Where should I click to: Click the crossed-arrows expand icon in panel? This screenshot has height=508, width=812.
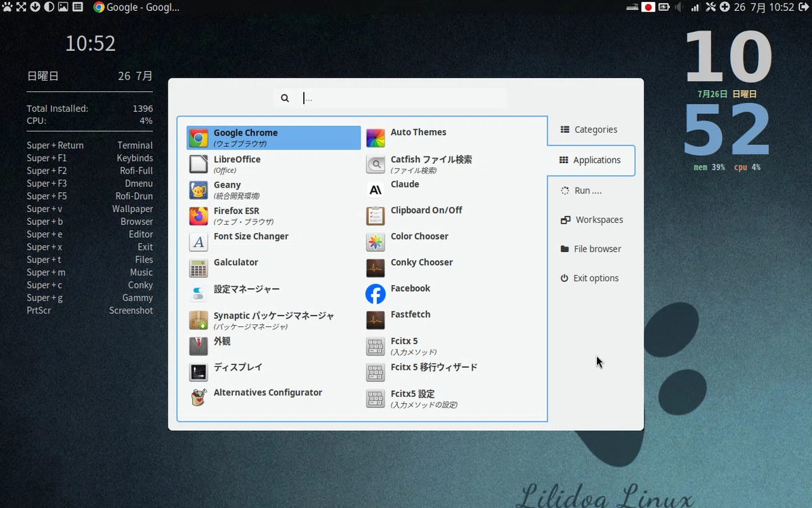21,7
